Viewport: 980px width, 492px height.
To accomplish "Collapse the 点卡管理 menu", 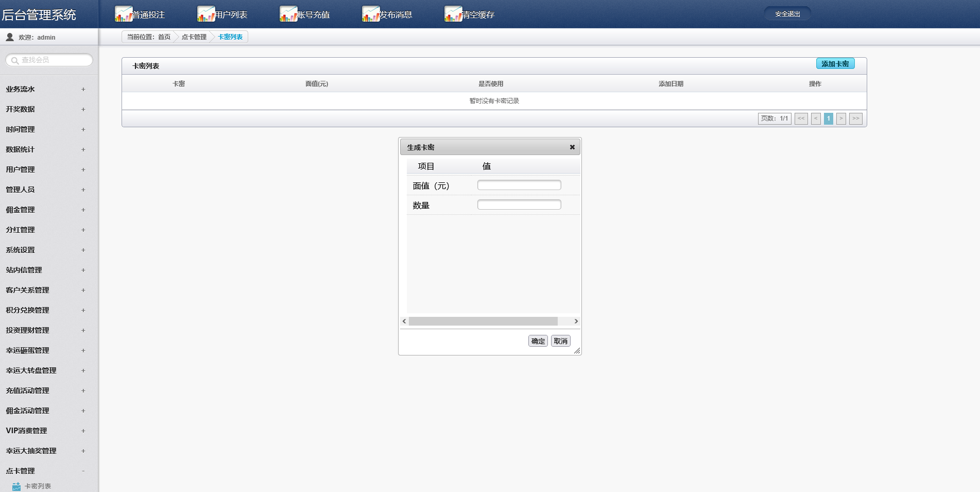I will (83, 471).
